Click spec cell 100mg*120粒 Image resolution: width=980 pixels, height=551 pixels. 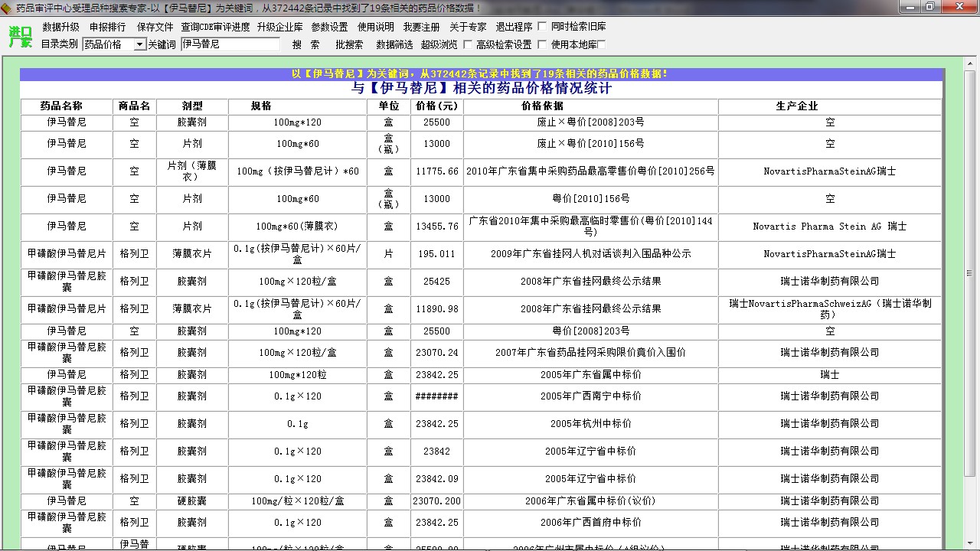pos(297,375)
